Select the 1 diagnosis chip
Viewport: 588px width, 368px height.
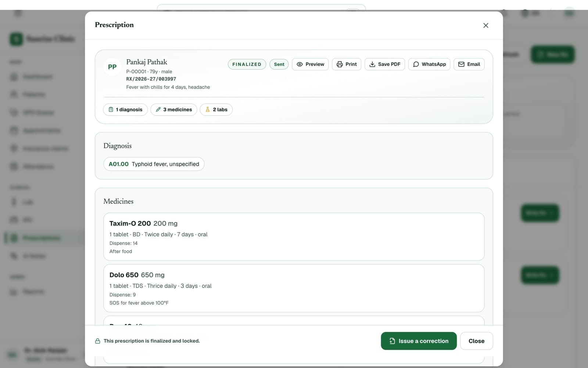[125, 110]
